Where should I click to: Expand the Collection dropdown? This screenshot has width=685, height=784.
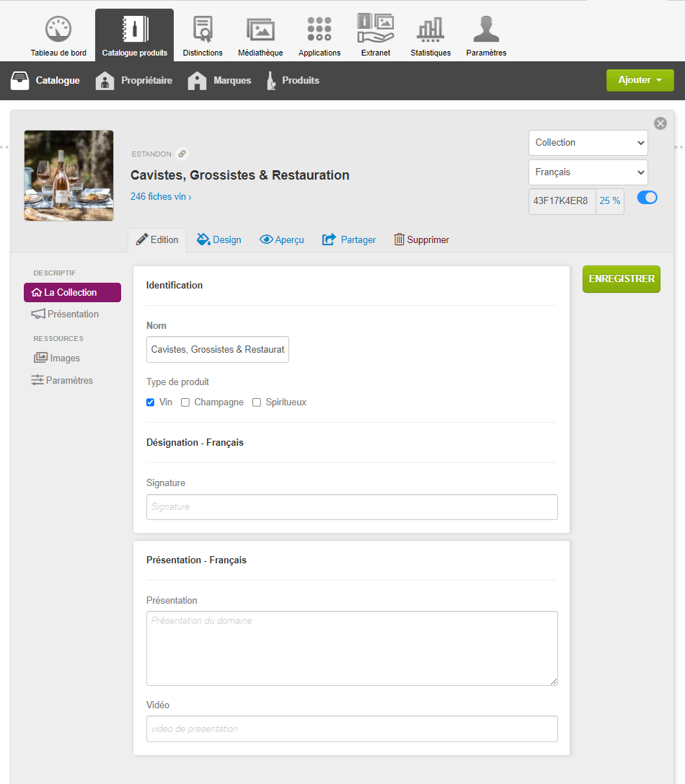coord(588,143)
